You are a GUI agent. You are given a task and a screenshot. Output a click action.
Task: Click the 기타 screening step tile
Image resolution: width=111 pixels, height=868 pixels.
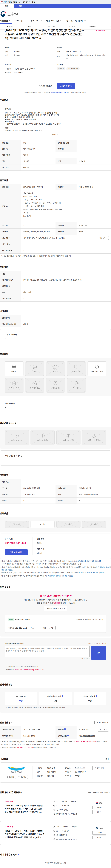(94, 524)
